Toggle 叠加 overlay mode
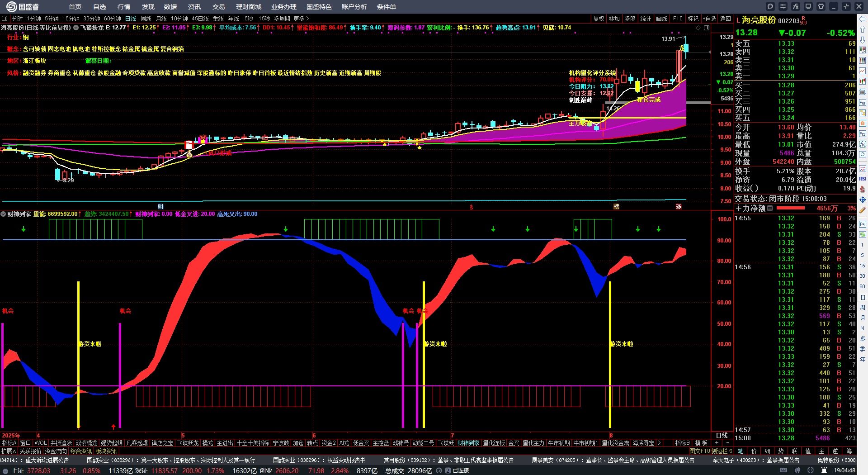This screenshot has width=868, height=475. 614,19
